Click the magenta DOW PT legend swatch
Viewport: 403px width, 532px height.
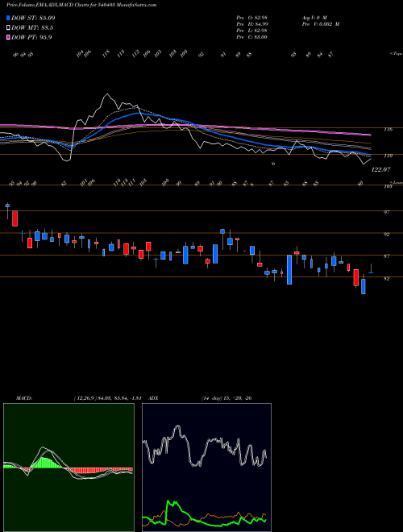point(8,37)
